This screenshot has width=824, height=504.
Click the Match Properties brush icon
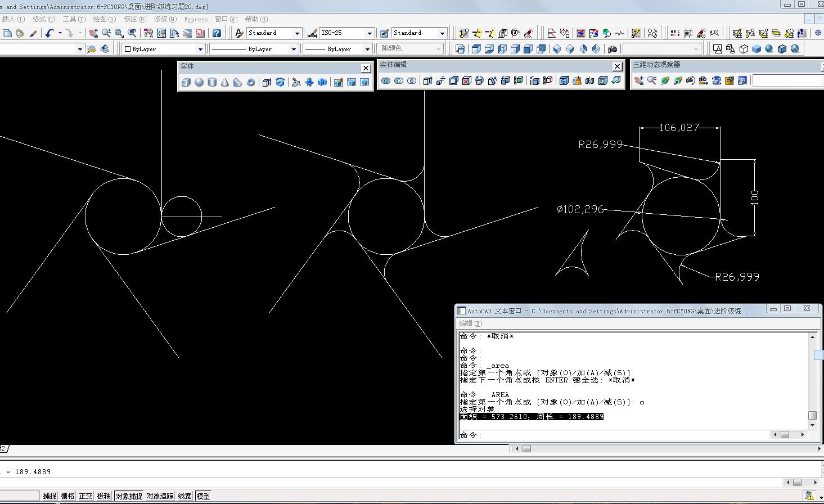point(33,33)
